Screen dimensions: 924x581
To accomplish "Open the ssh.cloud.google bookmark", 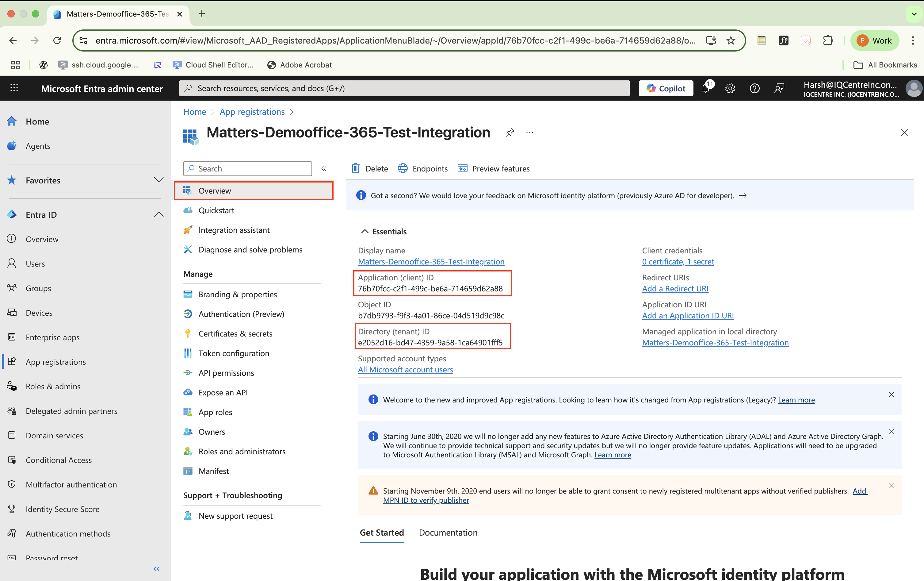I will click(99, 65).
